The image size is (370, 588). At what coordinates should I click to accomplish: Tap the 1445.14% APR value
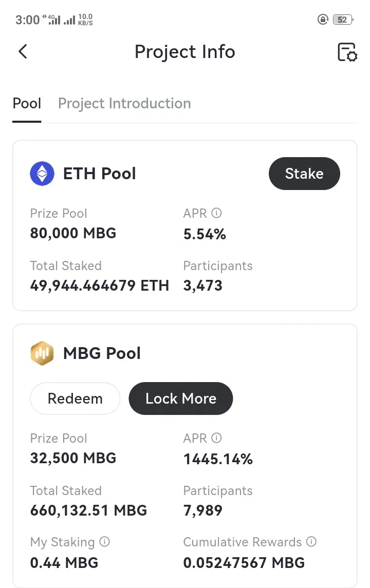click(x=218, y=459)
